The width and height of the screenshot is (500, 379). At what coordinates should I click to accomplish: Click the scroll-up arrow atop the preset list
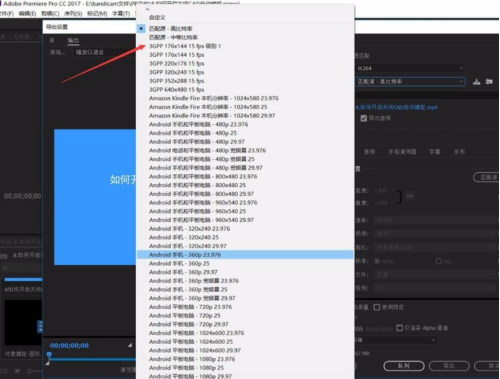point(148,9)
